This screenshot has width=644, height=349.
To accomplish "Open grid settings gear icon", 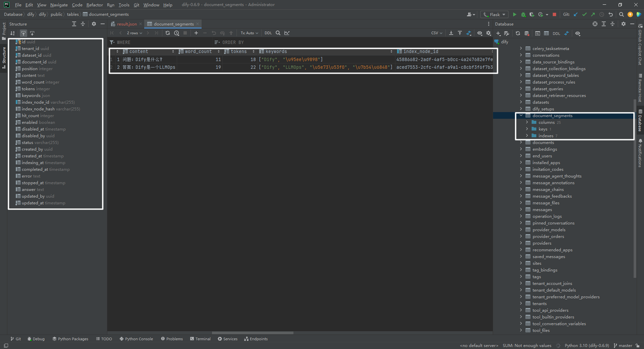I will [488, 33].
